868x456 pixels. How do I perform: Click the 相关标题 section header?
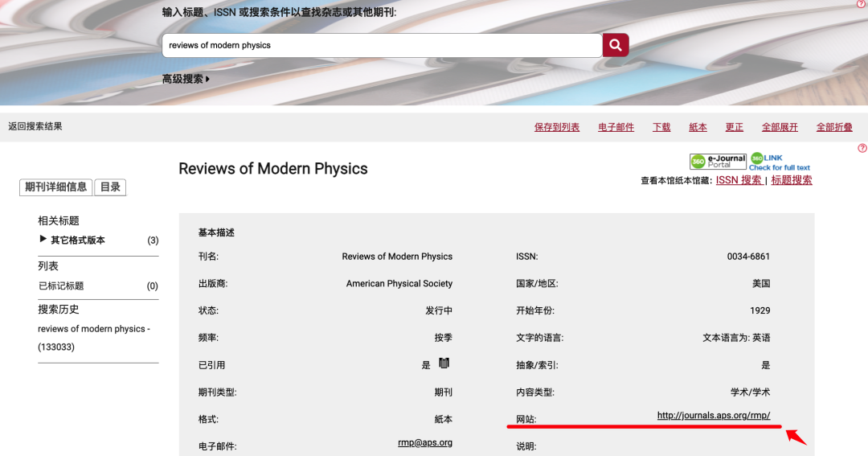[x=59, y=220]
